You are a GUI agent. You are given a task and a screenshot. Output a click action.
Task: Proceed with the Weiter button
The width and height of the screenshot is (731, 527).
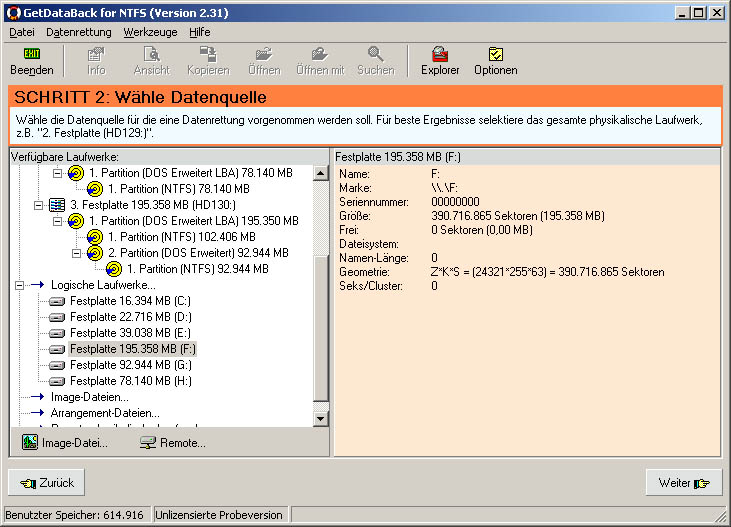[x=684, y=483]
